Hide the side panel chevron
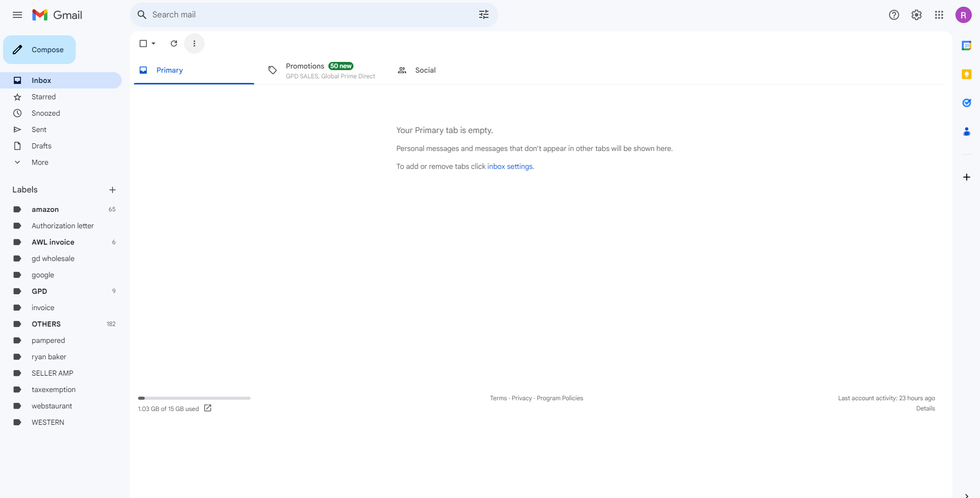 point(966,495)
